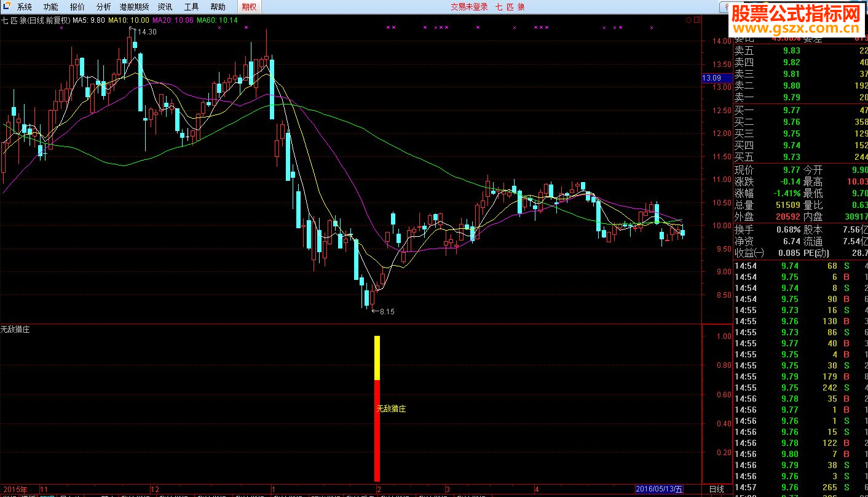Image resolution: width=868 pixels, height=497 pixels.
Task: Open the 系统 menu
Action: tap(25, 7)
